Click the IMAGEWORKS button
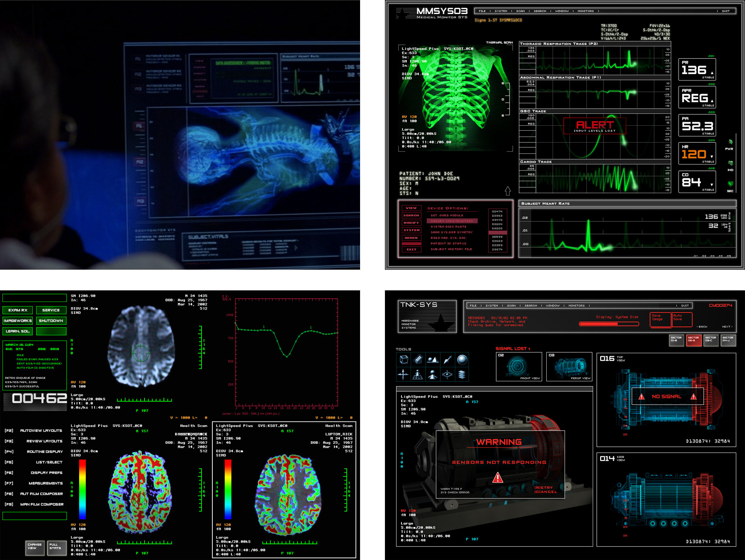The width and height of the screenshot is (745, 560). 18,321
